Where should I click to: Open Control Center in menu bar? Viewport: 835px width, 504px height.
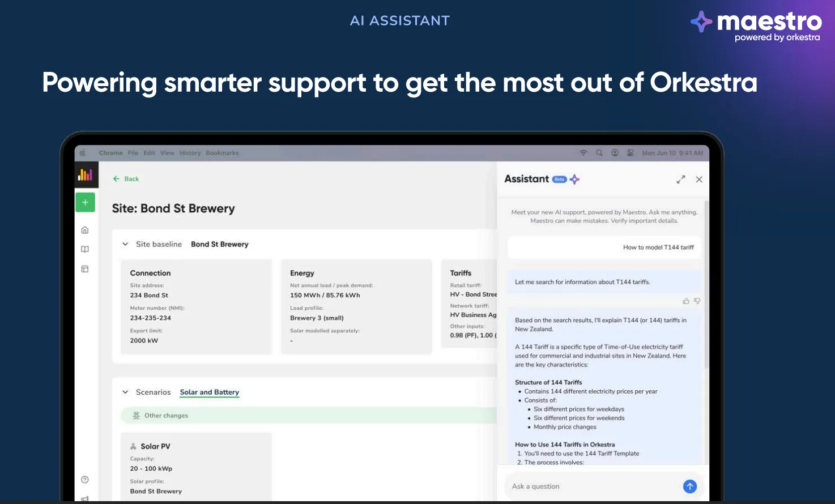(x=630, y=153)
